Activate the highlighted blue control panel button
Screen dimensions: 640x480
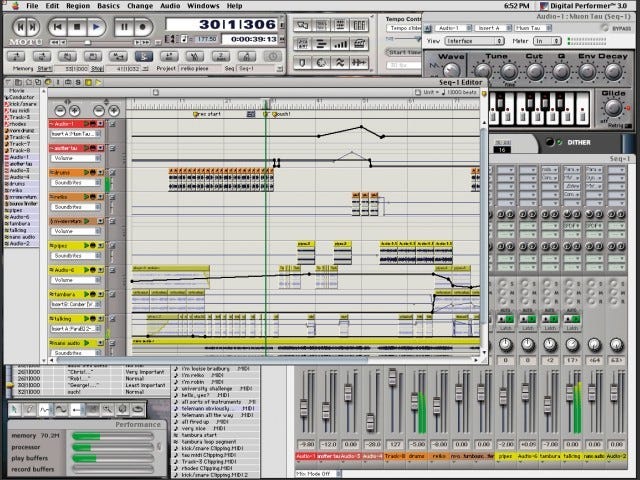click(x=144, y=56)
